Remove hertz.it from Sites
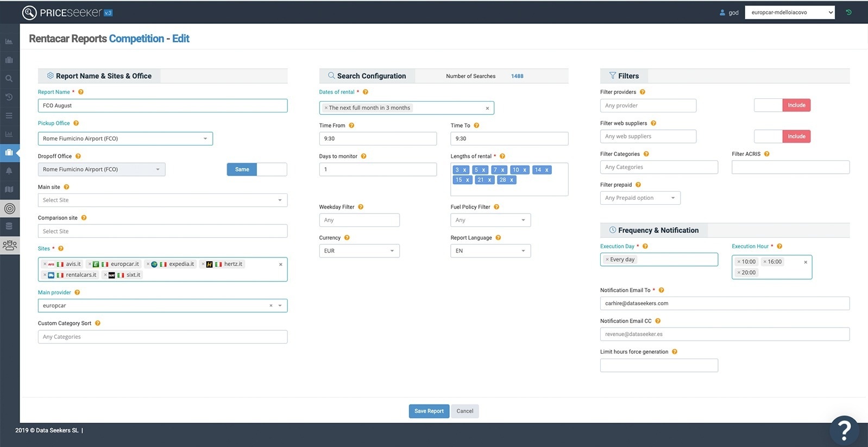Viewport: 868px width, 447px height. pyautogui.click(x=203, y=264)
